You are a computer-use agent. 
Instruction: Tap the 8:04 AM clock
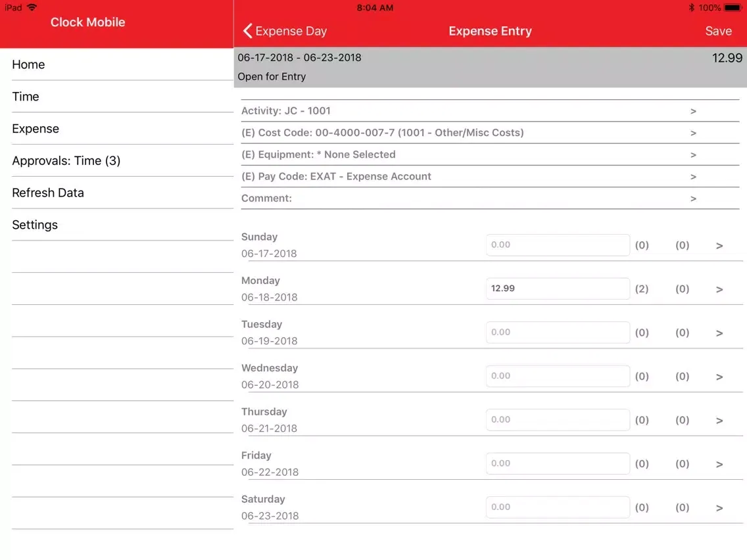(x=375, y=8)
